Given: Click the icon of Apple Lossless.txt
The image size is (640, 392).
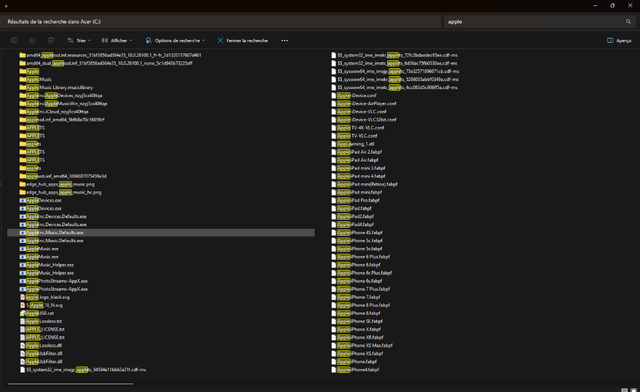Looking at the screenshot, I should pyautogui.click(x=22, y=321).
